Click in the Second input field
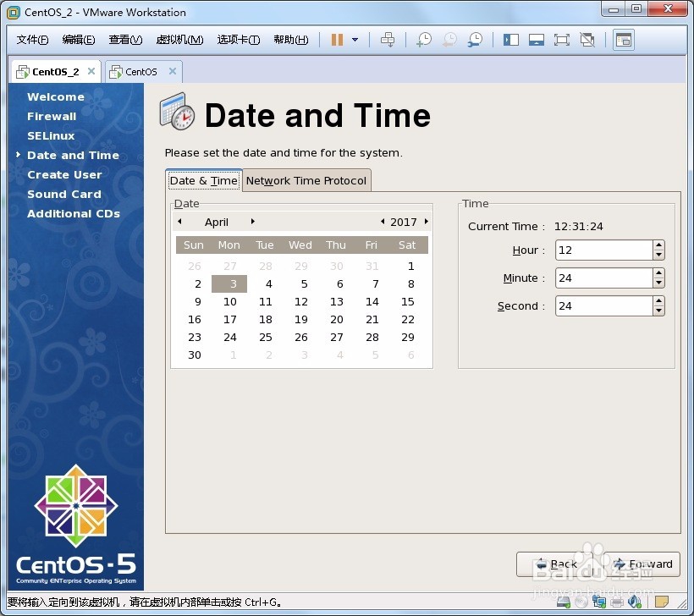694x616 pixels. coord(603,305)
